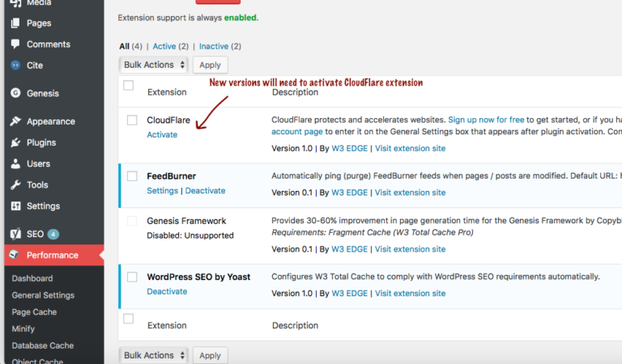Click W3 EDGE link in WordPress SEO row
Image resolution: width=622 pixels, height=364 pixels.
point(350,293)
